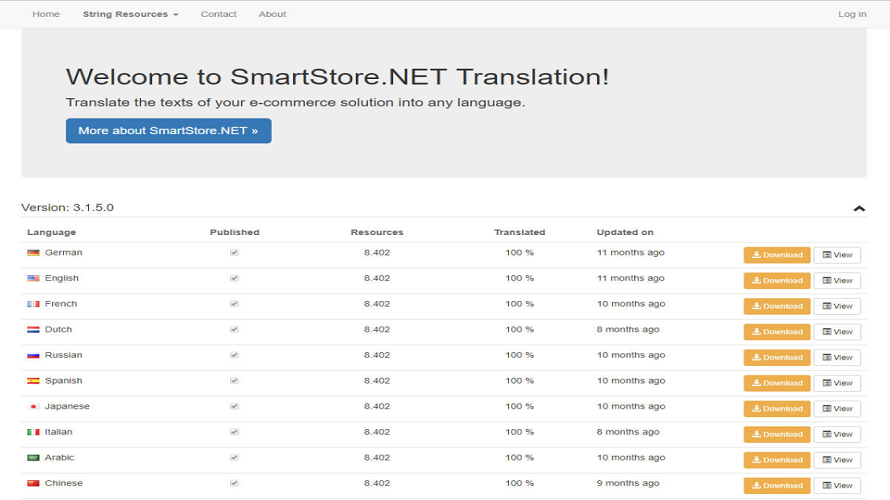Click the Welcome to SmartStore.NET Translation heading
The width and height of the screenshot is (890, 500).
coord(337,77)
